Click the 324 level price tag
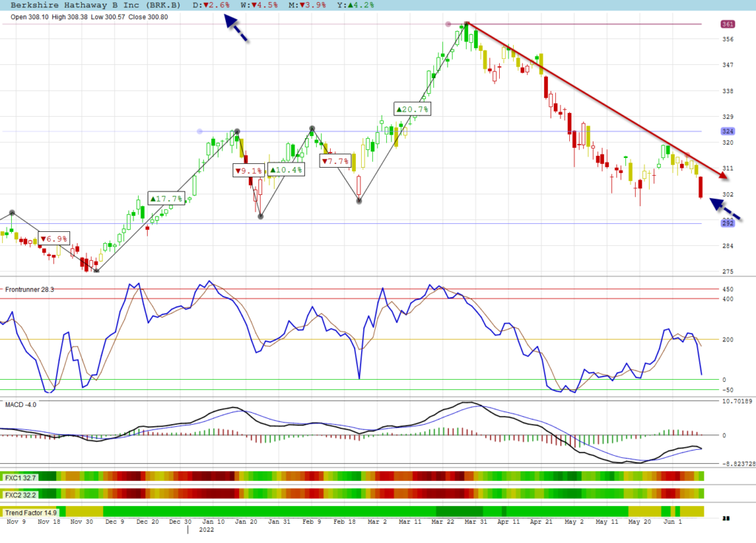This screenshot has width=756, height=543. [x=727, y=132]
